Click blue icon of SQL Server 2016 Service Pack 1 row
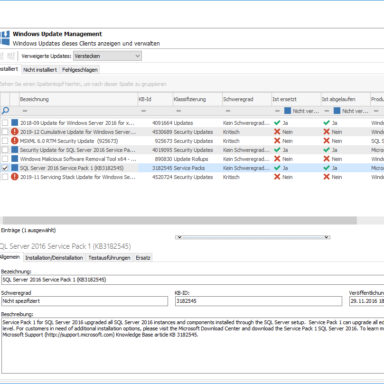 15,168
